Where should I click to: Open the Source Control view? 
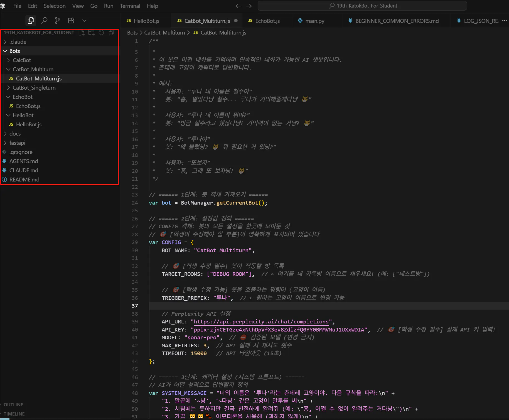[x=58, y=20]
